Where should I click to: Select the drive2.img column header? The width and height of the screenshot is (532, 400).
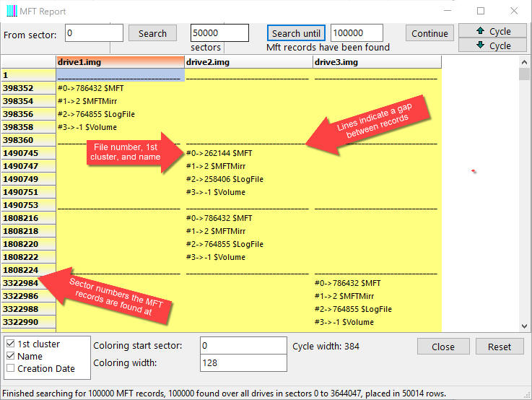248,62
